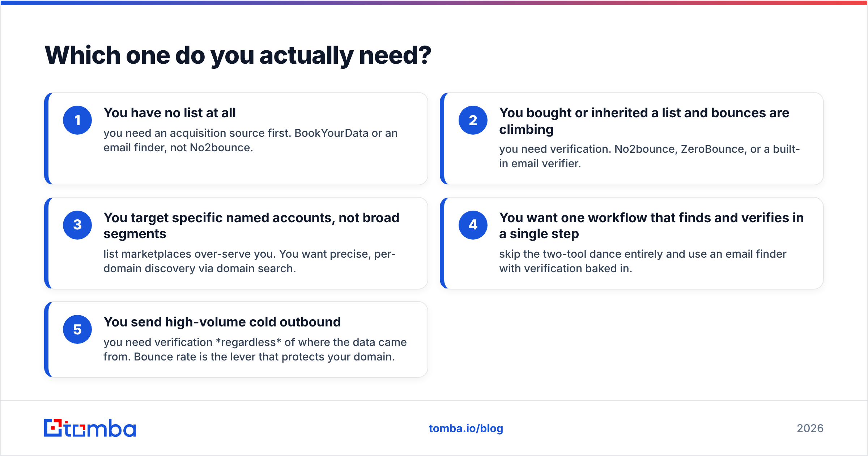The image size is (868, 456).
Task: Click the bounce rate description text
Action: point(255,350)
